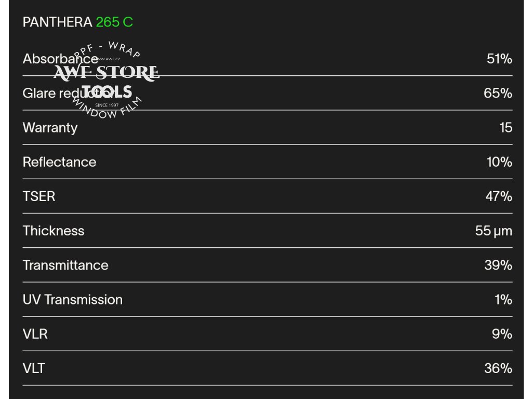The height and width of the screenshot is (399, 532).
Task: Select the TSER row label
Action: (x=39, y=196)
